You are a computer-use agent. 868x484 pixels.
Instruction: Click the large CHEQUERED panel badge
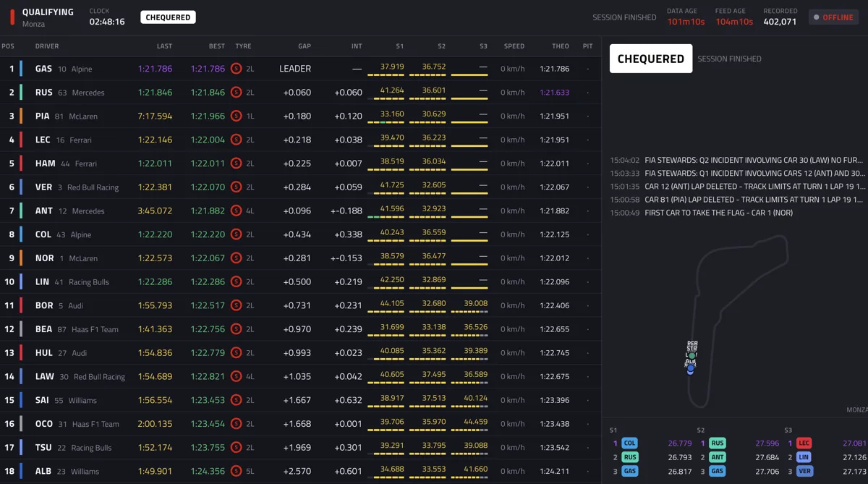click(651, 59)
